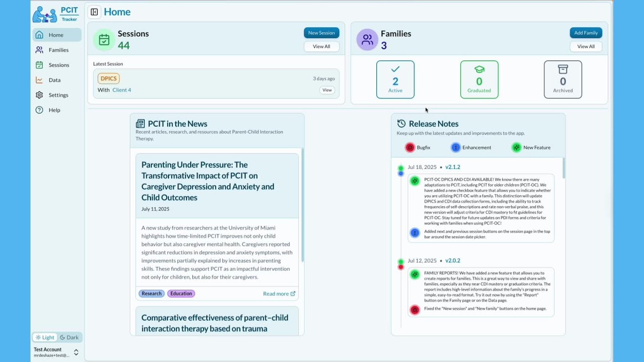Click the Read more link
This screenshot has height=362, width=644.
pos(279,294)
